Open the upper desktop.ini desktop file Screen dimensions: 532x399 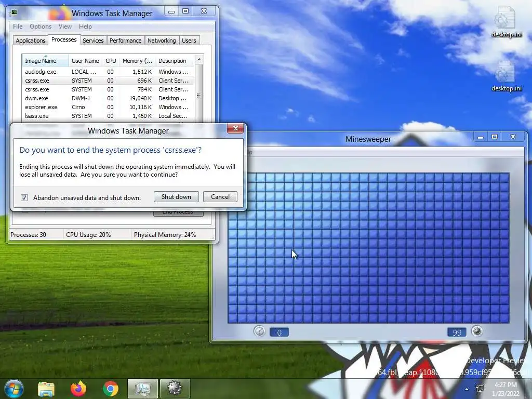coord(506,21)
